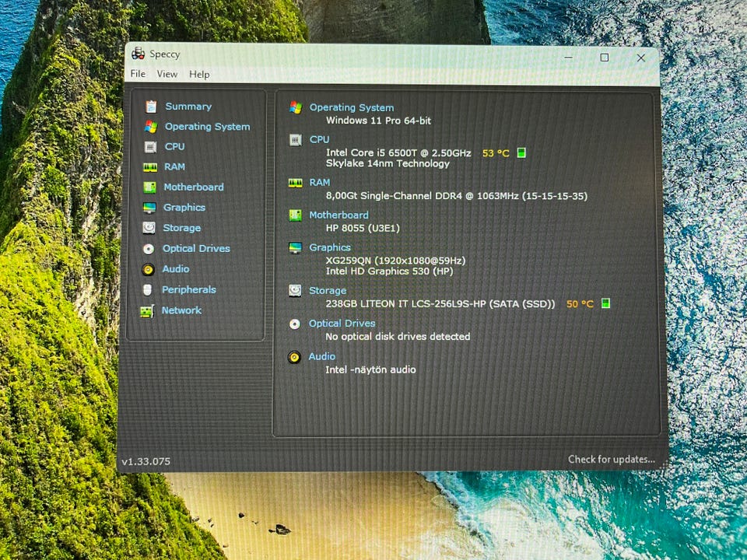This screenshot has height=560, width=747.
Task: Click 'Intel -näytön audio' text
Action: 370,369
